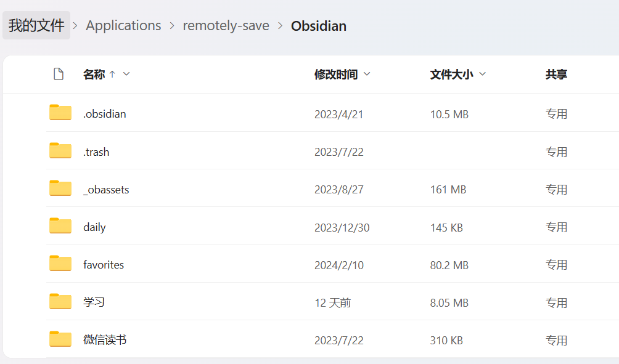This screenshot has width=619, height=364.
Task: Click the 共享 column header
Action: 556,75
